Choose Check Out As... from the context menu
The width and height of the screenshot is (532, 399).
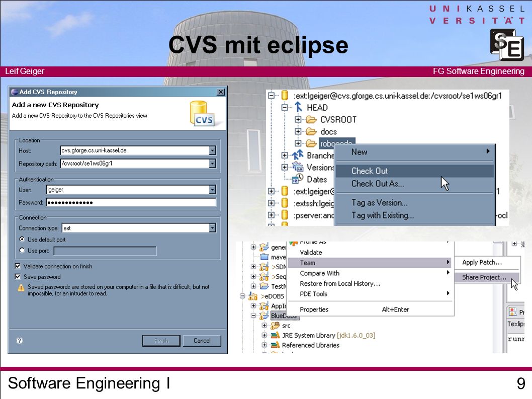(415, 184)
